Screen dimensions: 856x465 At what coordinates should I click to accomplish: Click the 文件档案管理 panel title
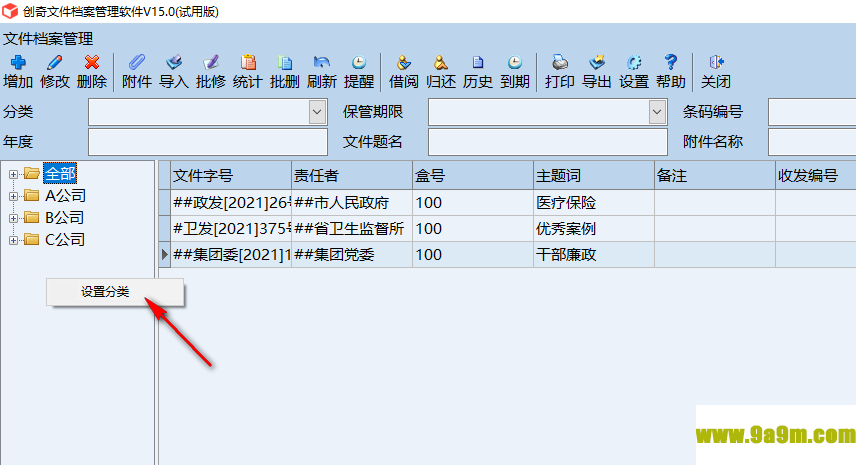(x=48, y=39)
